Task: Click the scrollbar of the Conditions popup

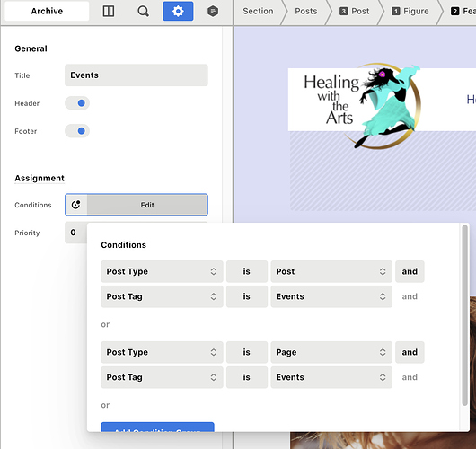Action: point(464,315)
